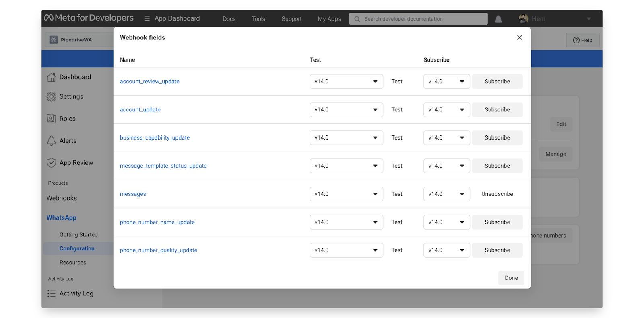The height and width of the screenshot is (318, 644).
Task: Unsubscribe from the messages webhook field
Action: coord(497,194)
